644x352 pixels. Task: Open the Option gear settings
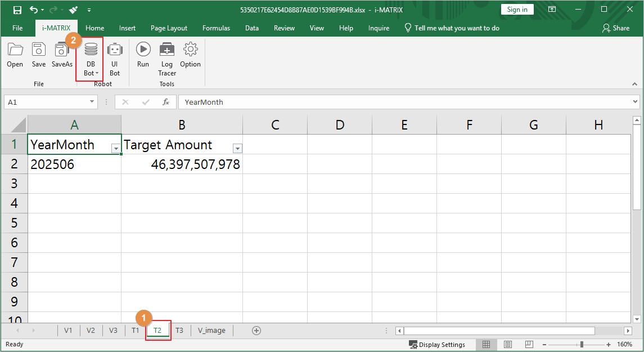pyautogui.click(x=190, y=55)
